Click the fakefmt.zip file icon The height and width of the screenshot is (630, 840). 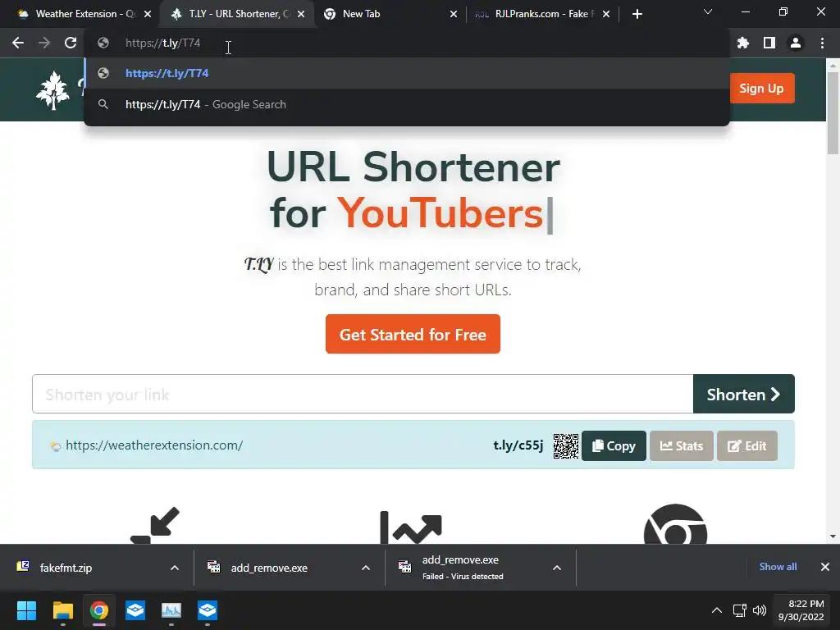23,566
